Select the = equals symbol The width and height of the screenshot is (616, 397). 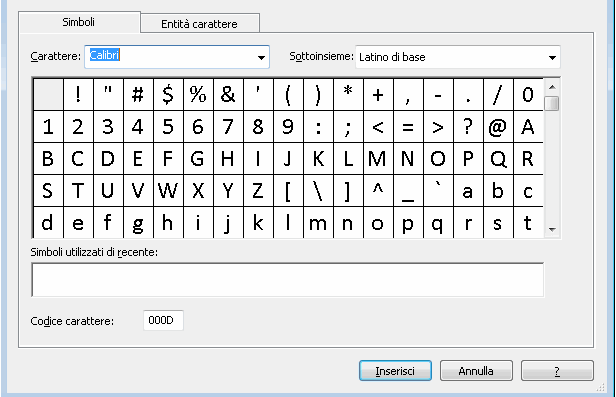[x=408, y=127]
